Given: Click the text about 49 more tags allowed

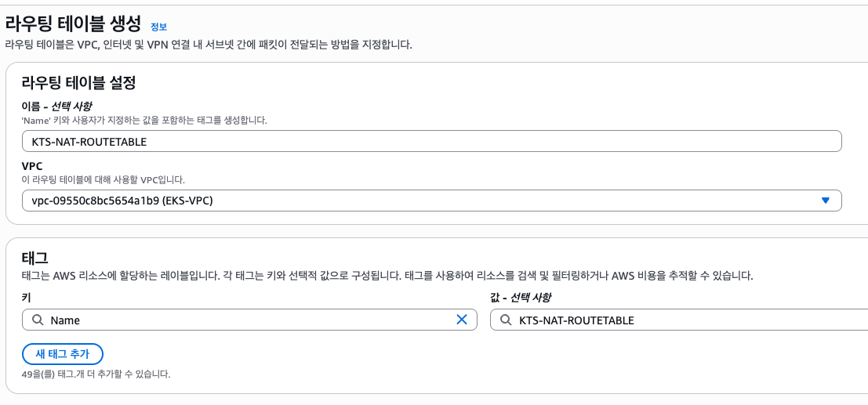Looking at the screenshot, I should [96, 374].
